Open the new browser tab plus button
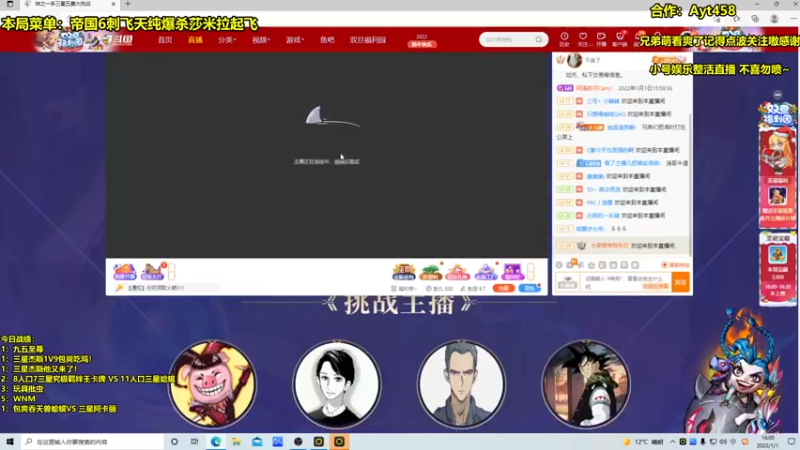Screen dimensions: 800x450 (128, 4)
